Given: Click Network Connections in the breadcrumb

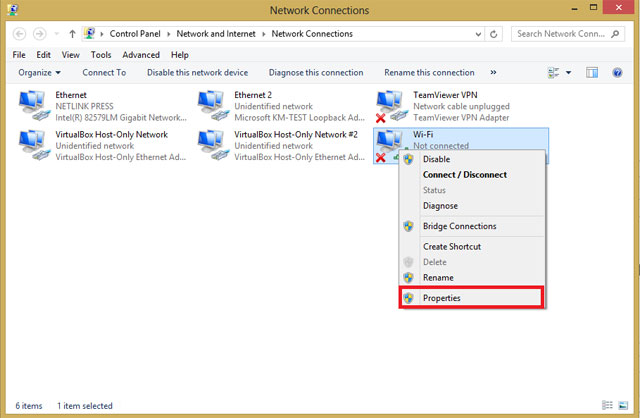Looking at the screenshot, I should click(312, 34).
